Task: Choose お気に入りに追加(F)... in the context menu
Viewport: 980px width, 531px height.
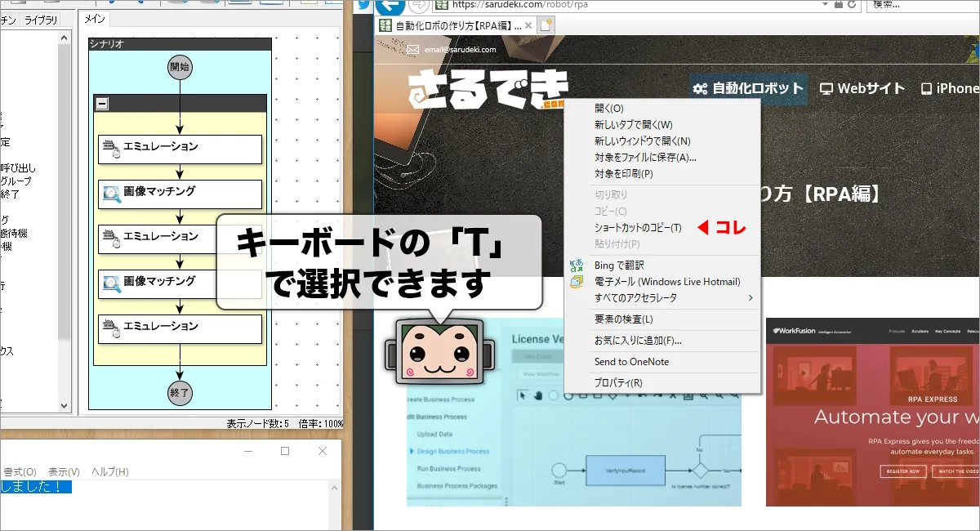Action: (x=662, y=341)
